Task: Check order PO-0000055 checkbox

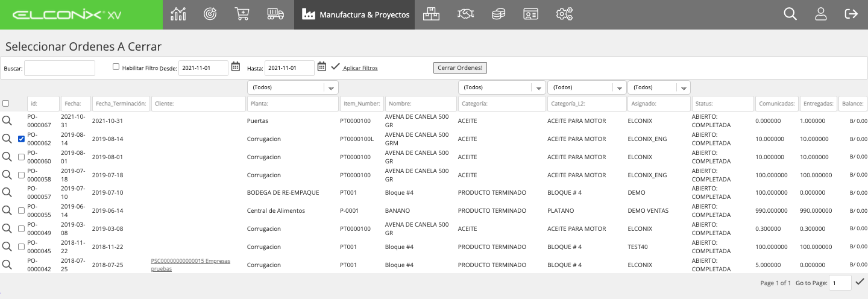Action: 22,210
